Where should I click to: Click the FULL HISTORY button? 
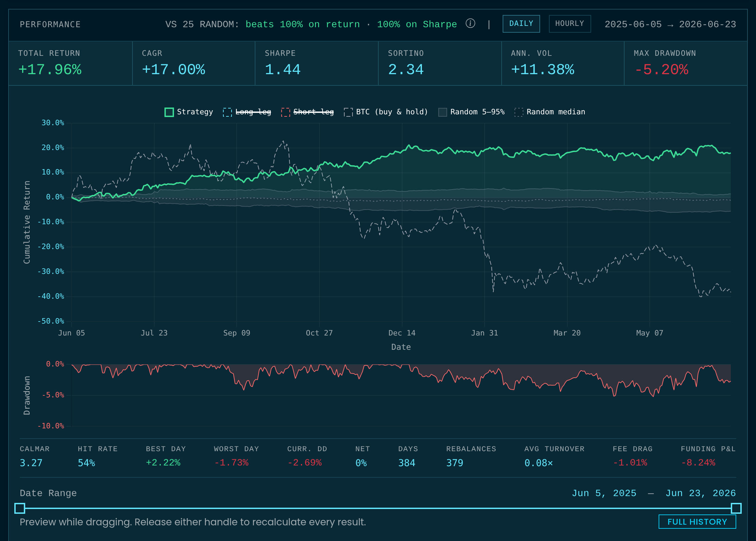697,522
